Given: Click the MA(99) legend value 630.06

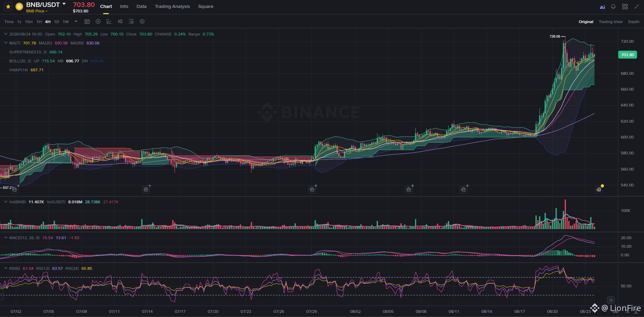Looking at the screenshot, I should [93, 43].
